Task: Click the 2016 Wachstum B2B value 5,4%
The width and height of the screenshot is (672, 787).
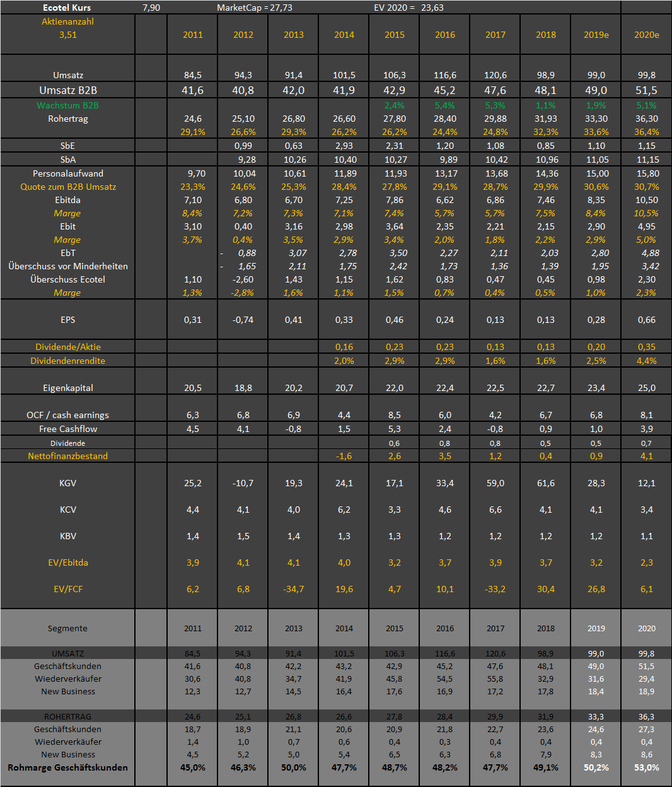Action: [x=444, y=105]
